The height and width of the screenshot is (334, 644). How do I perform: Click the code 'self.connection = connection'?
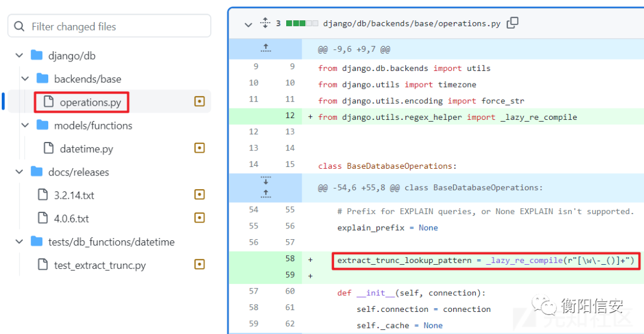(x=423, y=309)
